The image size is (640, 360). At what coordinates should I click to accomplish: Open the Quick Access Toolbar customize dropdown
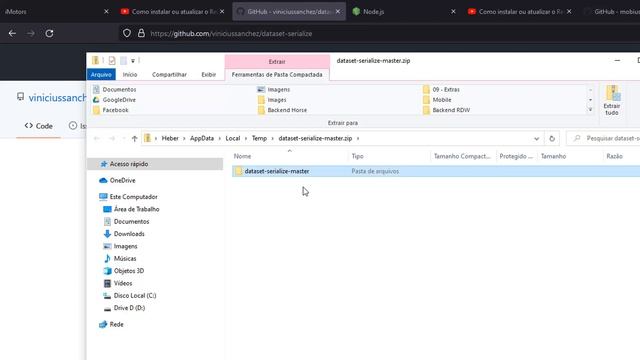pos(133,61)
